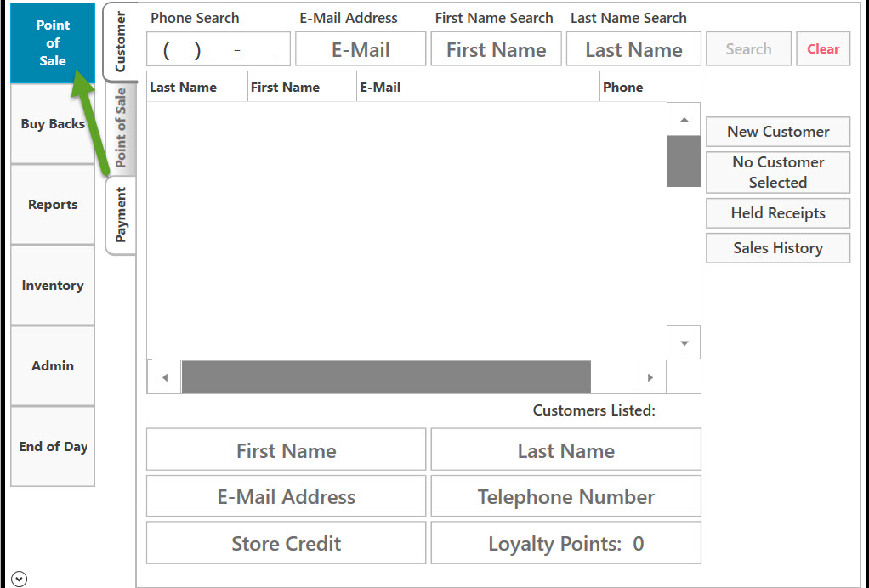Switch to the Payment vertical tab
Screen dimensions: 869x588
pos(120,215)
